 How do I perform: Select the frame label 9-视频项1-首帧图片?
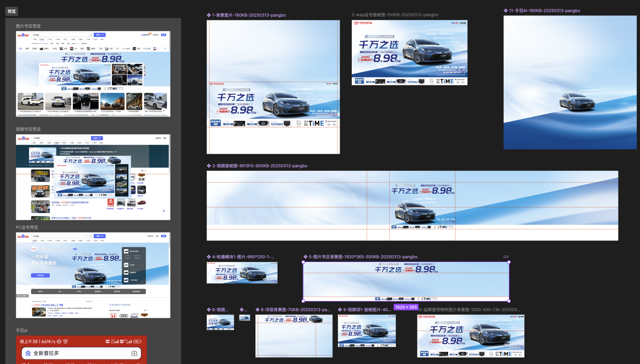click(x=367, y=310)
